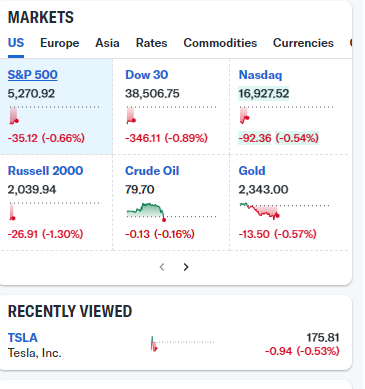Open the Crude Oil green sparkline chart
This screenshot has width=365, height=389.
click(x=171, y=212)
